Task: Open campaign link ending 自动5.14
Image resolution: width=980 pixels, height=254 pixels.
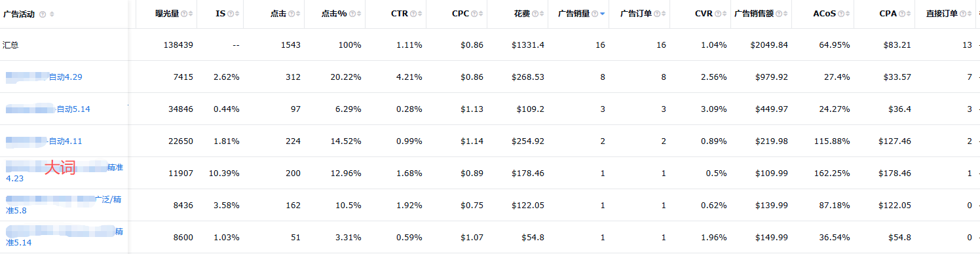Action: tap(48, 109)
